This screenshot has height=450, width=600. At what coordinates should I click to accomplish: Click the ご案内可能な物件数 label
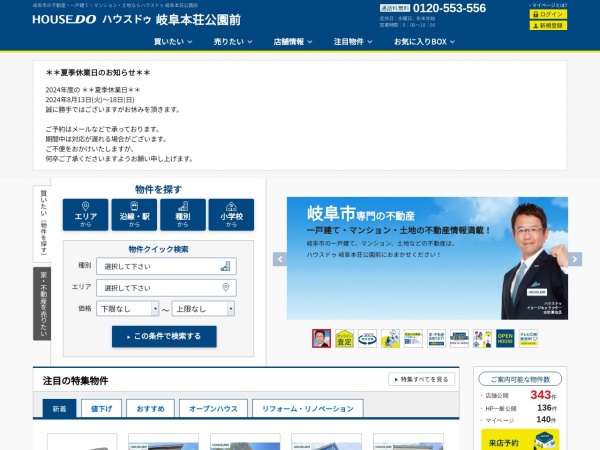(520, 379)
